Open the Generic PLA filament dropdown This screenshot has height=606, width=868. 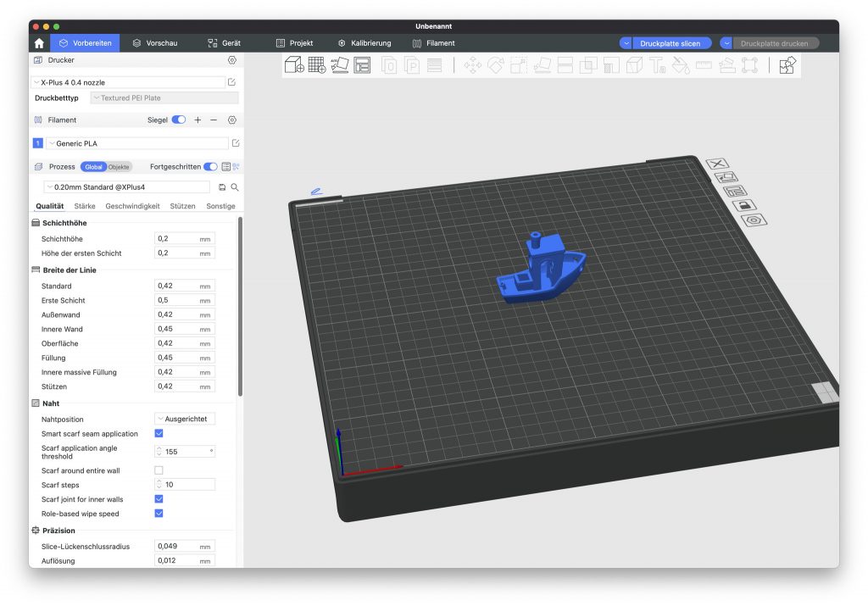tap(136, 144)
